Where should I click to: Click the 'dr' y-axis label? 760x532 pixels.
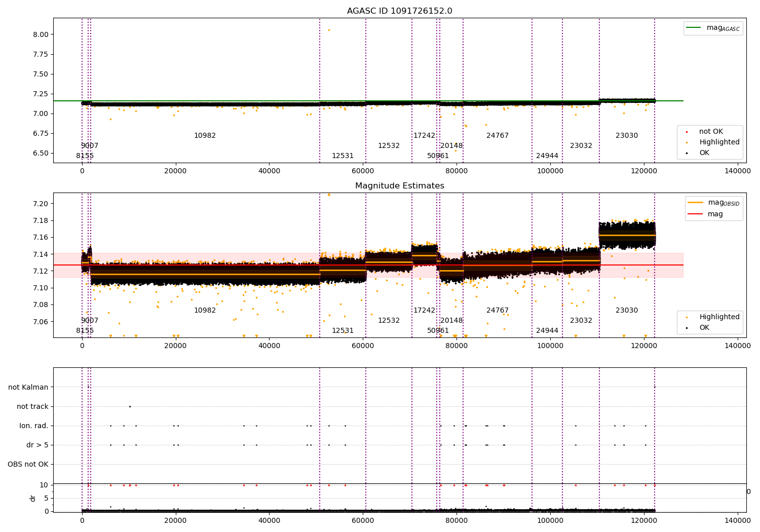pyautogui.click(x=33, y=498)
